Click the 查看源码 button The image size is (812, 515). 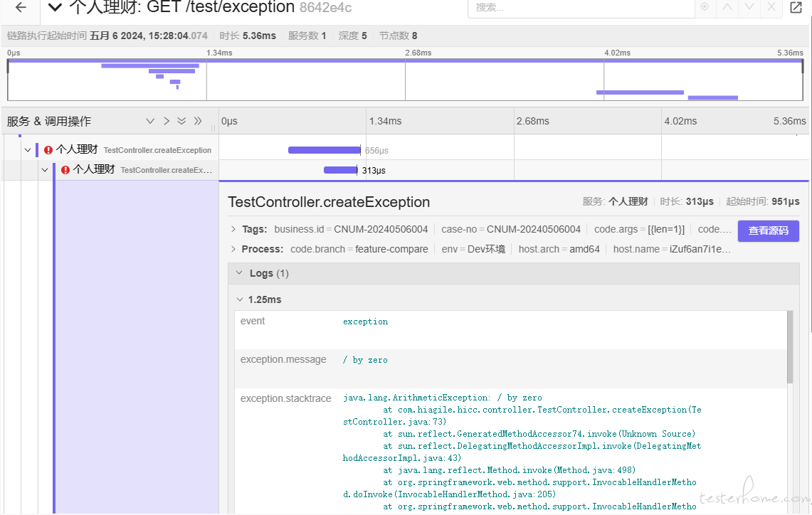click(x=769, y=231)
